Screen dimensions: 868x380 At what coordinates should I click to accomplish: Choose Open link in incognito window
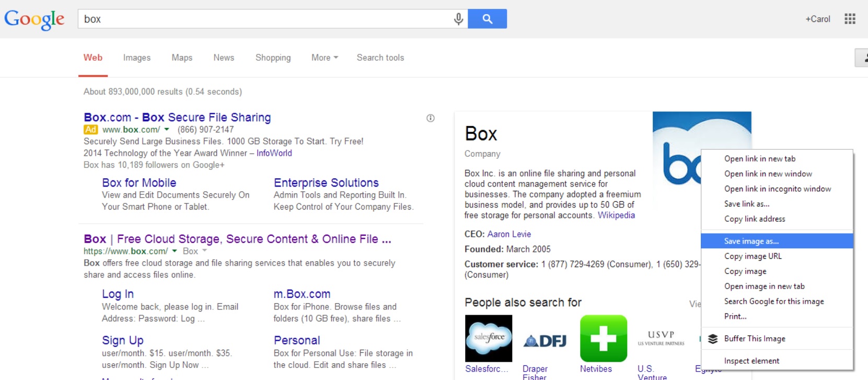777,189
